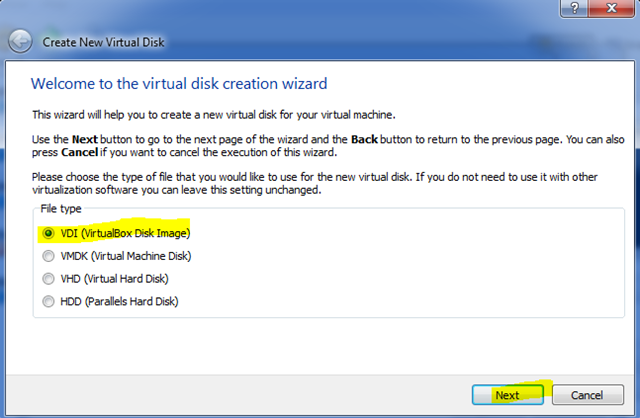Cancel the virtual disk wizard

588,395
